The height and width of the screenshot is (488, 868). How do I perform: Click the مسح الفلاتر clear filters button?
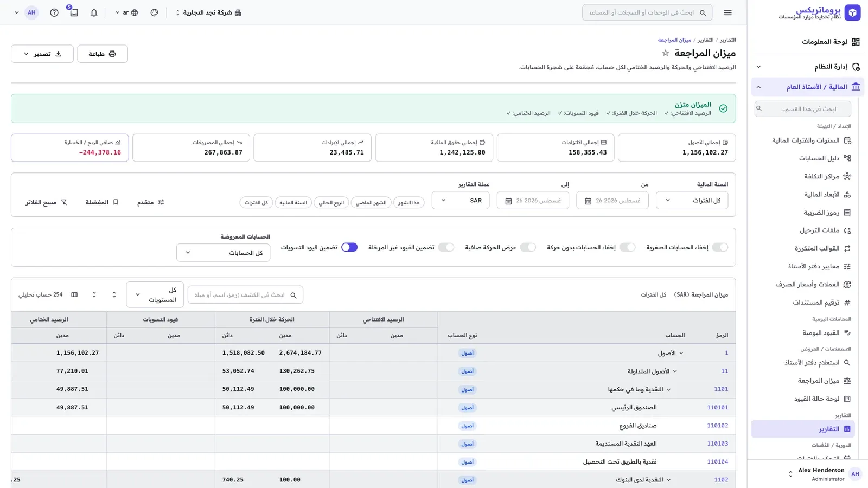point(46,202)
